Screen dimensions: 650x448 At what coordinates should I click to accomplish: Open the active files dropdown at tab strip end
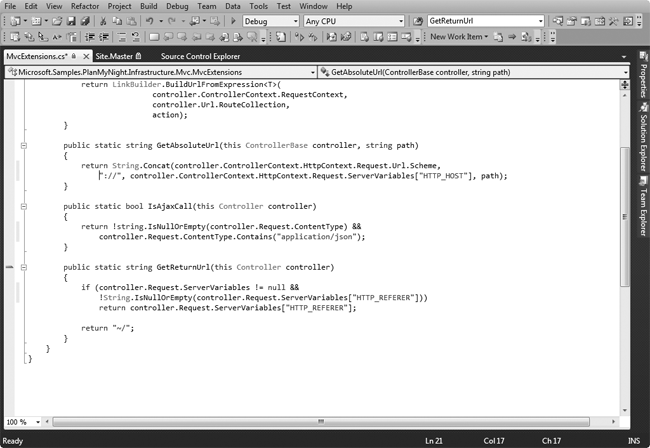click(624, 56)
